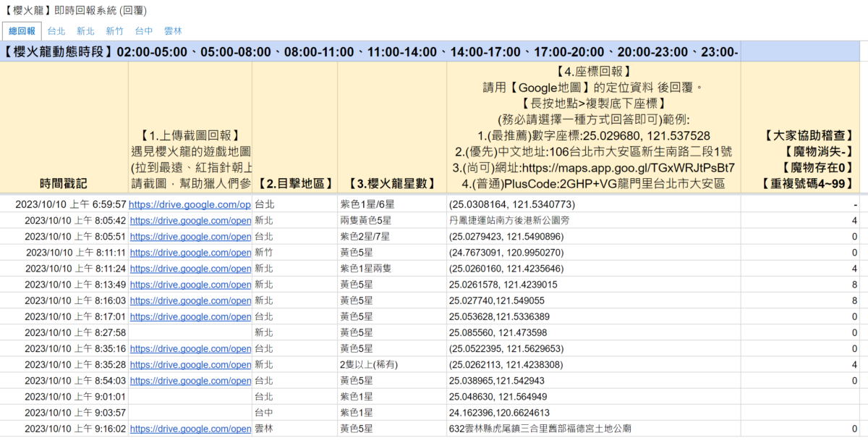Open the screenshot link for the 8:11:11 新竹 report
This screenshot has height=446, width=868.
pos(190,252)
